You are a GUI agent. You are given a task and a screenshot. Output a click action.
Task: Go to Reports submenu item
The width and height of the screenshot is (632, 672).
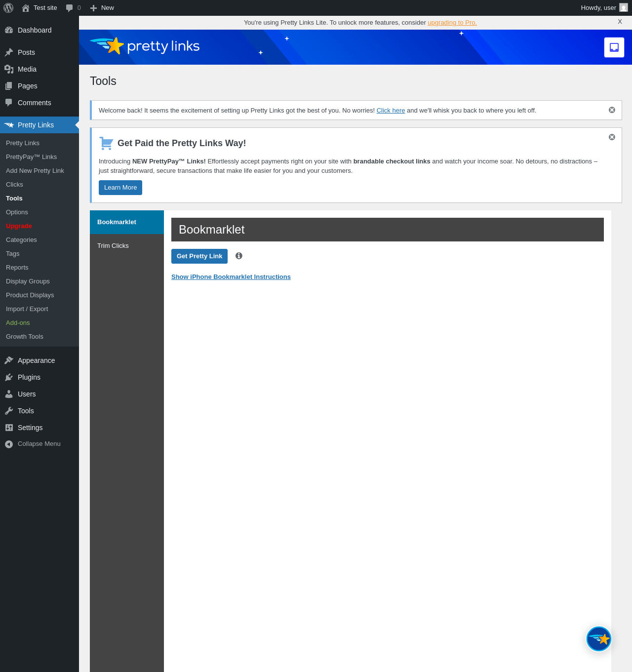tap(17, 268)
